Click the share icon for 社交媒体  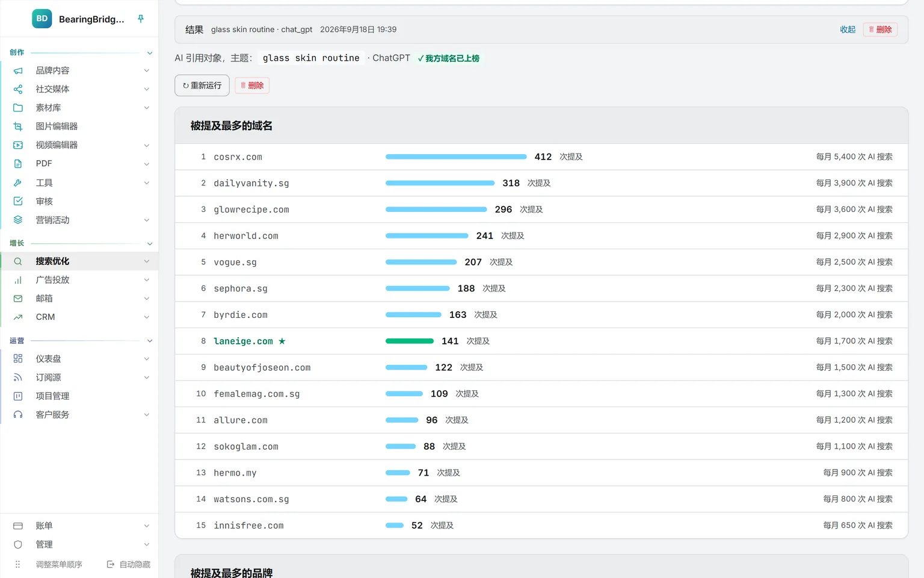pos(18,89)
